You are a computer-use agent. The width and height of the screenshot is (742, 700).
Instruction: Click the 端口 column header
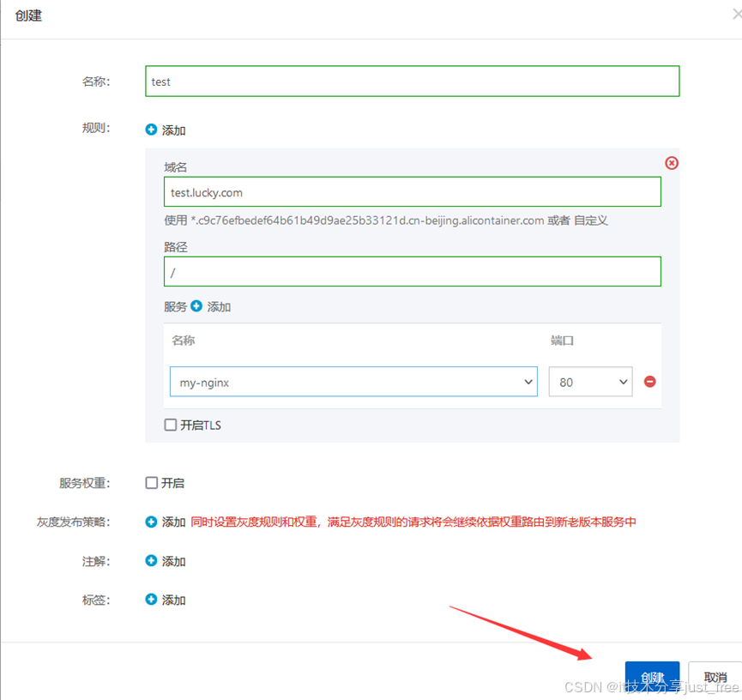click(562, 341)
